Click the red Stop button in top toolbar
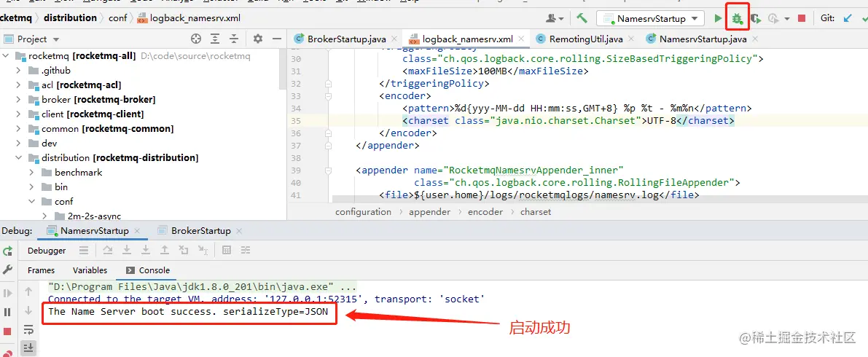 tap(802, 18)
